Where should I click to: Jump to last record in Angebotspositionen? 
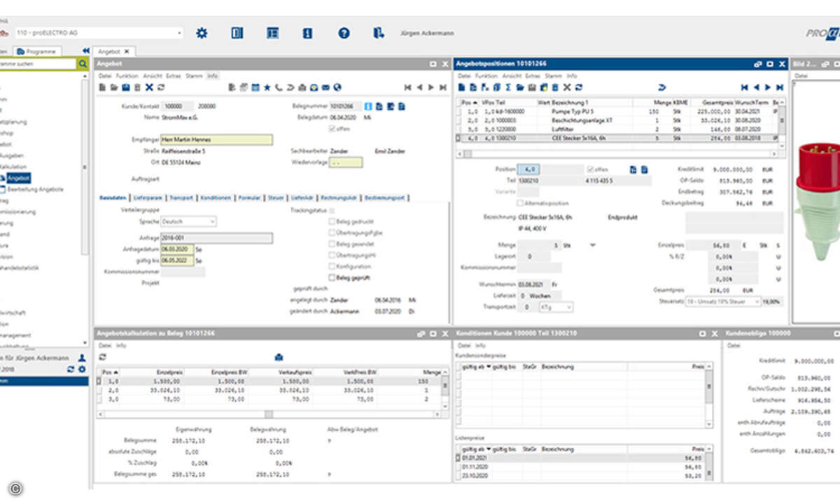pyautogui.click(x=780, y=87)
